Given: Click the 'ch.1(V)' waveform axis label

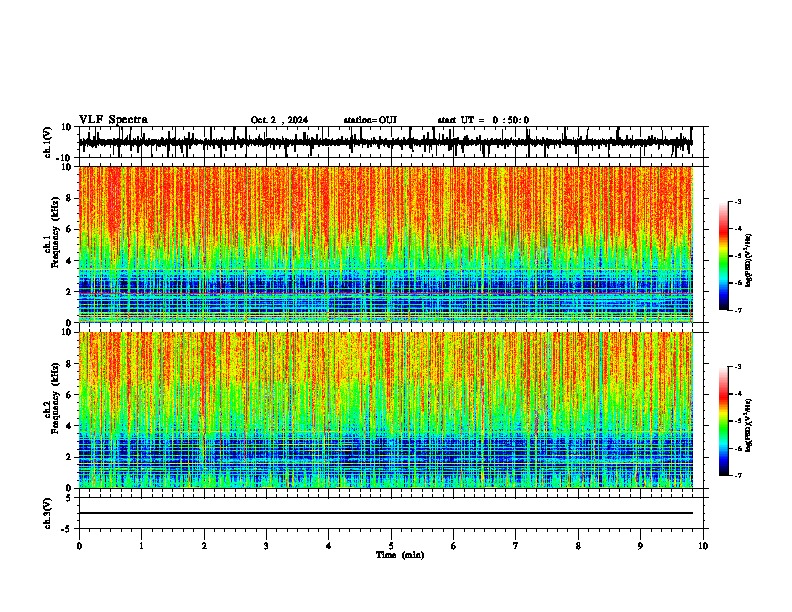Looking at the screenshot, I should pos(48,142).
